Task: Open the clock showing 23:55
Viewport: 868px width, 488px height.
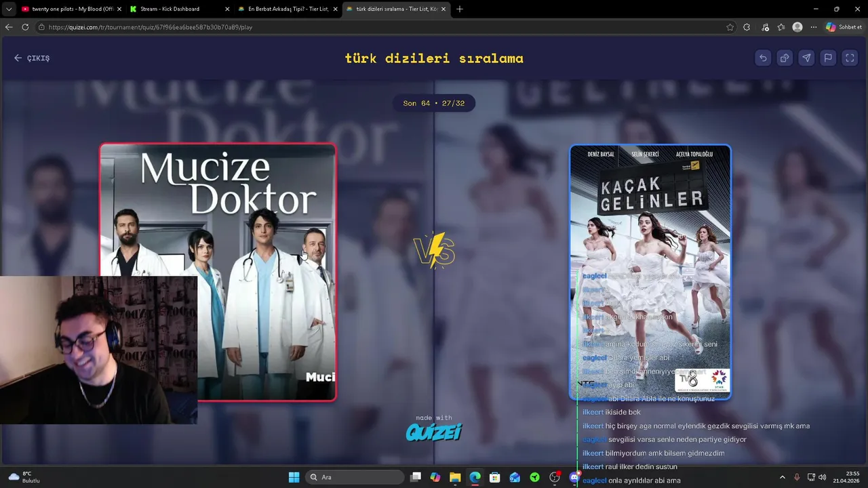Action: (846, 477)
